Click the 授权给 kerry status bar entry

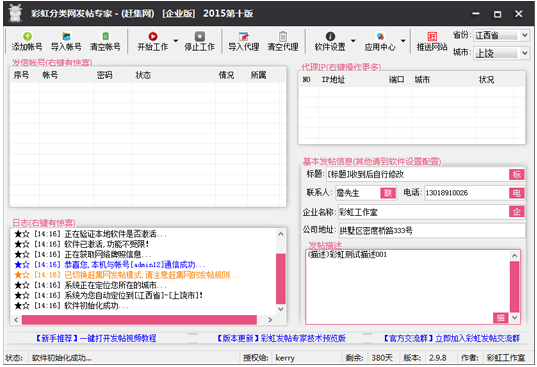click(269, 358)
